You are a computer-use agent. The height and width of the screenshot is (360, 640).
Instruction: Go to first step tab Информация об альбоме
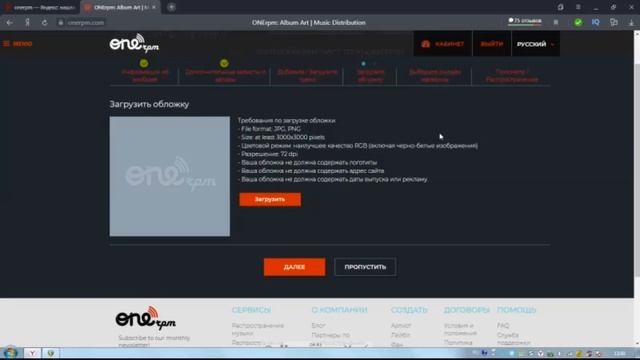pos(144,76)
